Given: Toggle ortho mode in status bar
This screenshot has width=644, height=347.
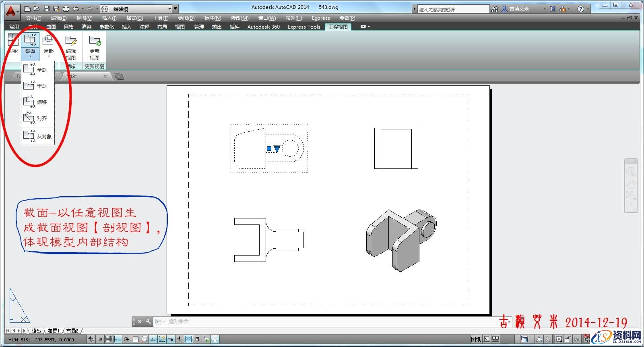Looking at the screenshot, I should [118, 339].
